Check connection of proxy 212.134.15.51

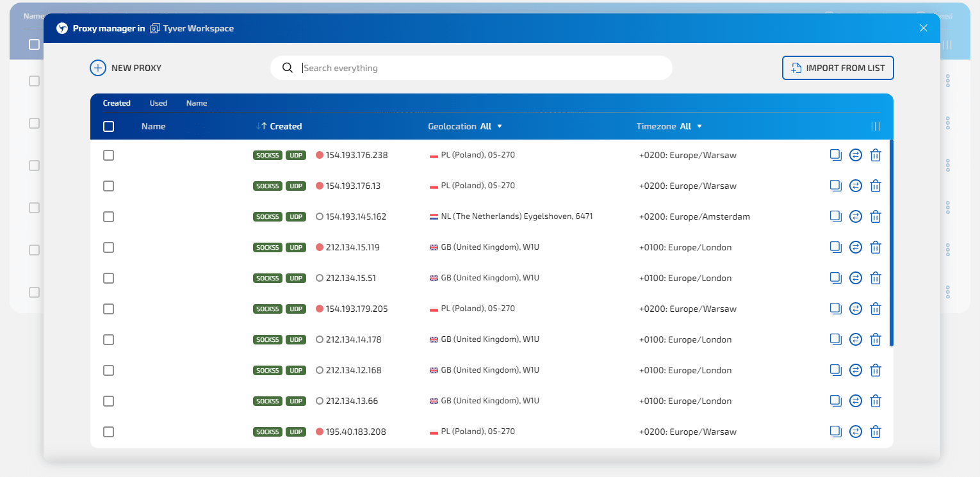(856, 278)
